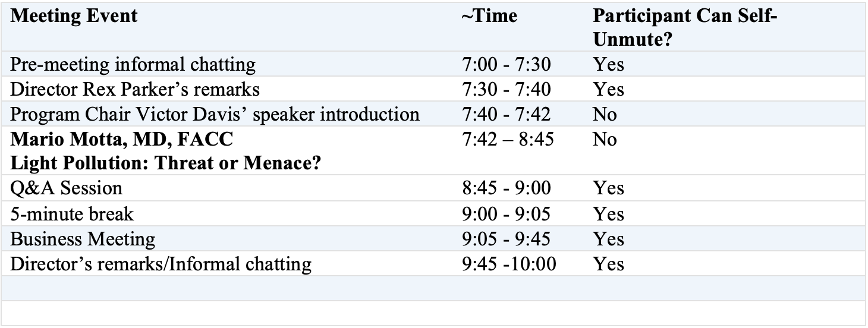Select "Director's remarks/Informal chatting" cell
868x328 pixels.
161,264
